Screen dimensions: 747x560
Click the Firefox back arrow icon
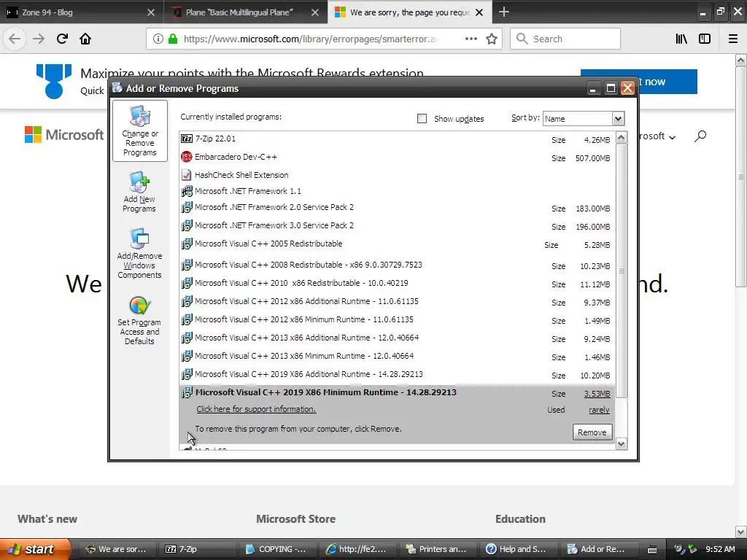[x=15, y=39]
